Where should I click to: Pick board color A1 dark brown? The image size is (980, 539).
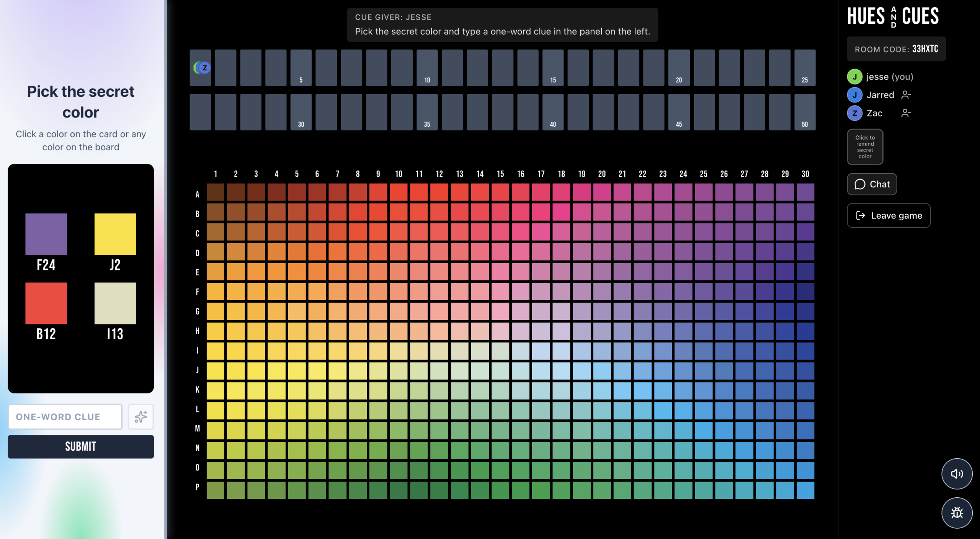click(x=216, y=192)
